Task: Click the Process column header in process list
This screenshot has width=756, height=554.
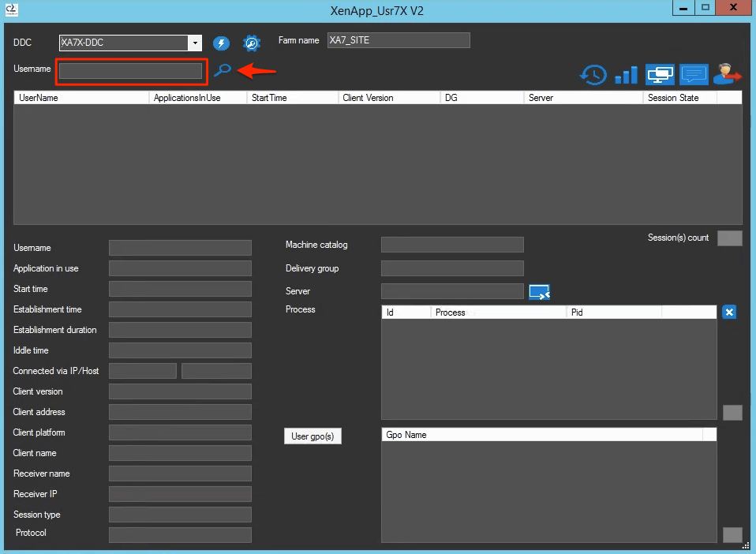Action: (x=499, y=313)
